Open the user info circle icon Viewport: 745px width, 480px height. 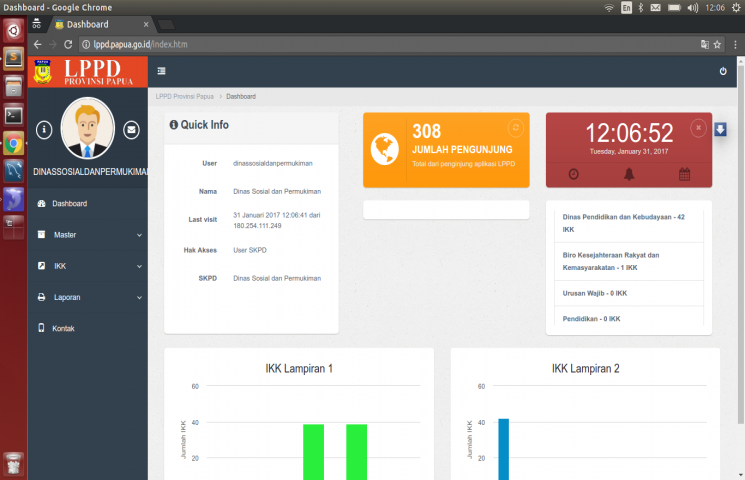44,129
